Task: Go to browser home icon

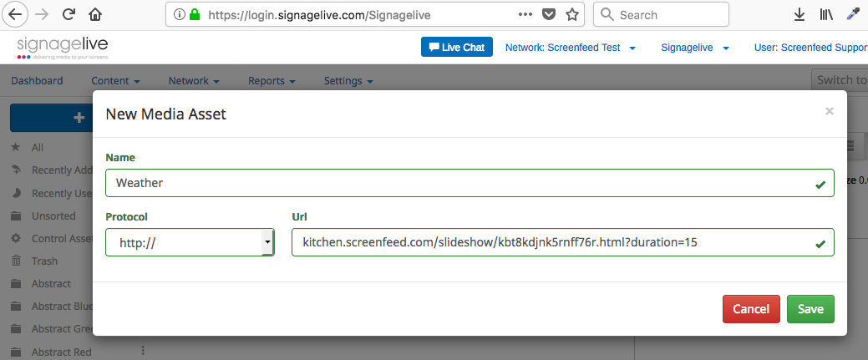Action: coord(96,15)
